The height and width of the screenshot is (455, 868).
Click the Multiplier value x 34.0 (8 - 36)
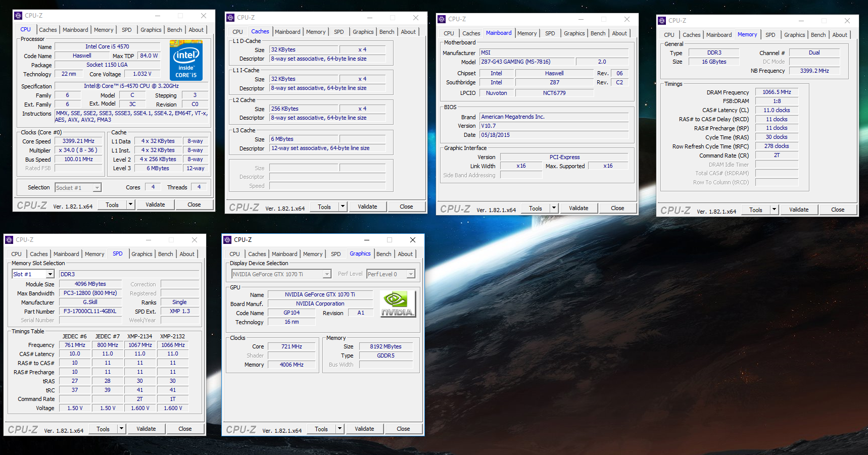[78, 150]
